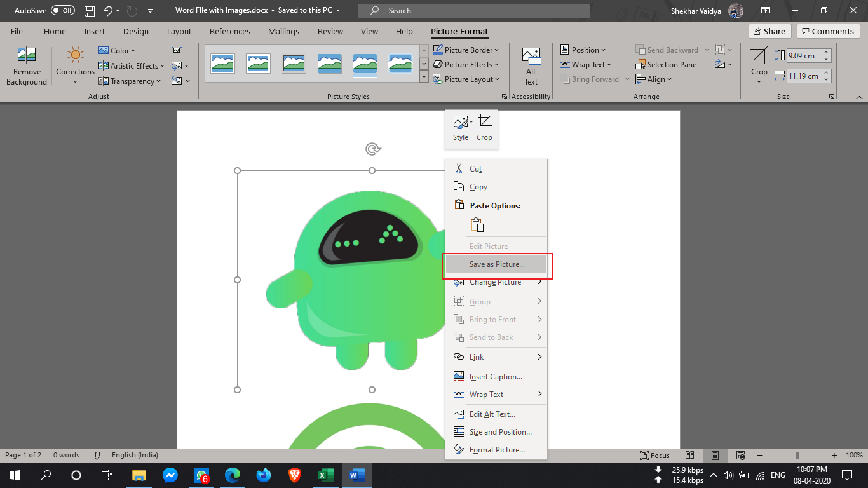Click the Compress Pictures icon in Adjust
The width and height of the screenshot is (868, 488).
[x=177, y=50]
